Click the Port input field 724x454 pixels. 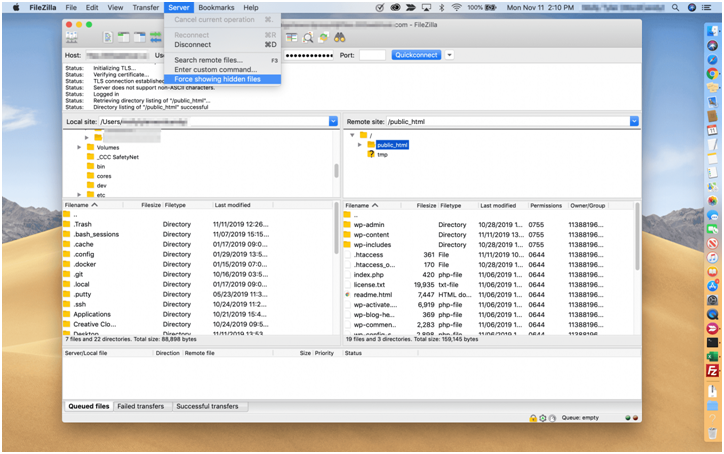[x=372, y=55]
